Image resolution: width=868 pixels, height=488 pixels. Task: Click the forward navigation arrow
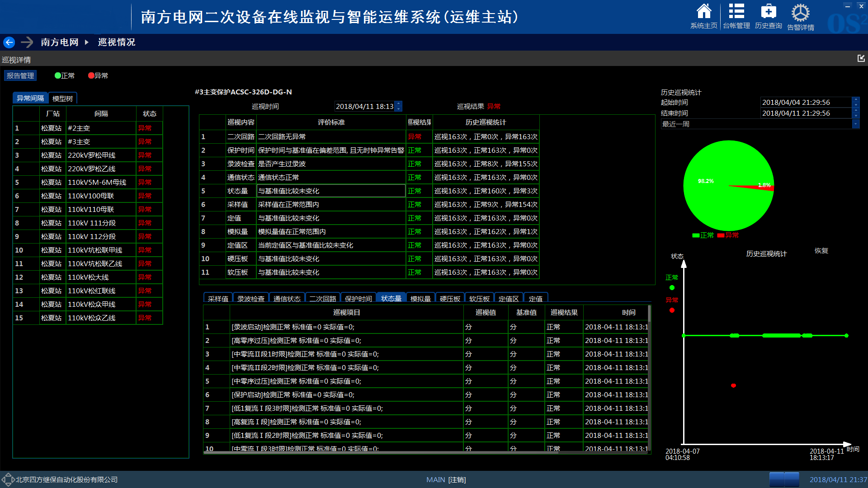[27, 42]
